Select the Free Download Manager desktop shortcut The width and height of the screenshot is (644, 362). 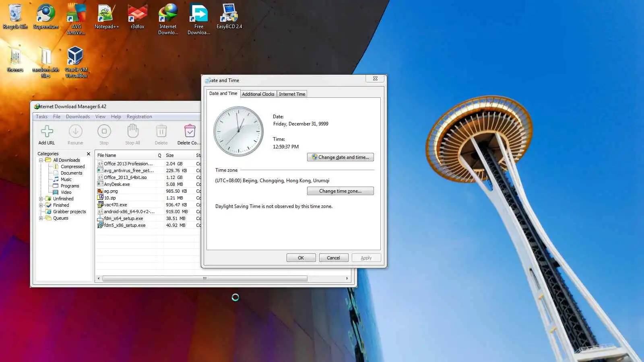pos(199,19)
